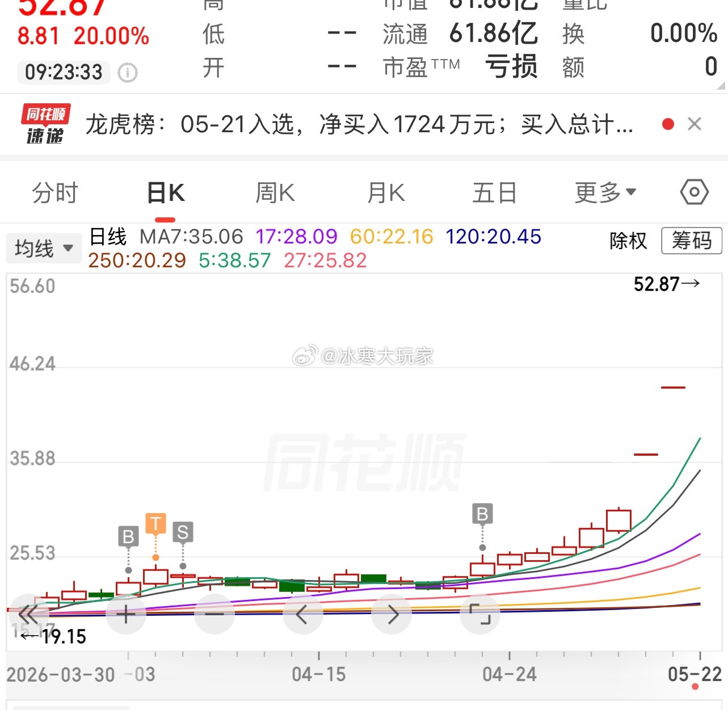Tap the B buy marker near 04-03

[x=128, y=536]
